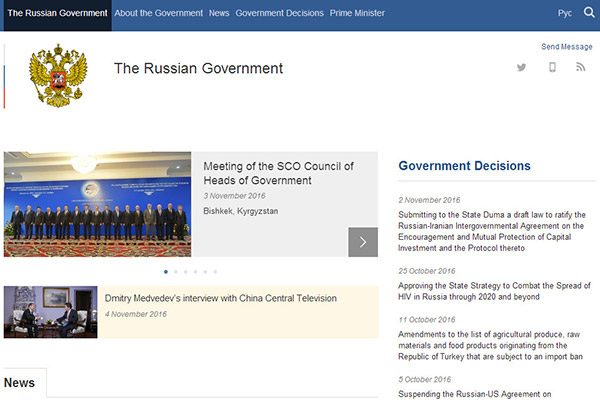
Task: Click the Russian coat of arms emblem
Action: pos(58,75)
